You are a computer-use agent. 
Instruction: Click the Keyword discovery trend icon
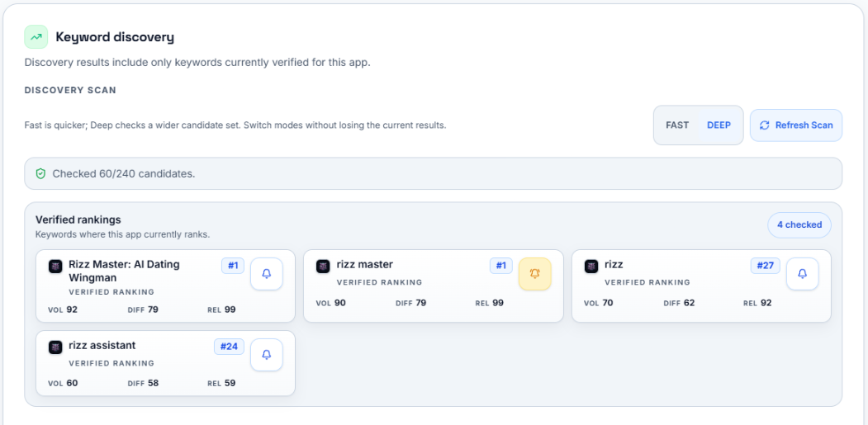click(x=36, y=37)
